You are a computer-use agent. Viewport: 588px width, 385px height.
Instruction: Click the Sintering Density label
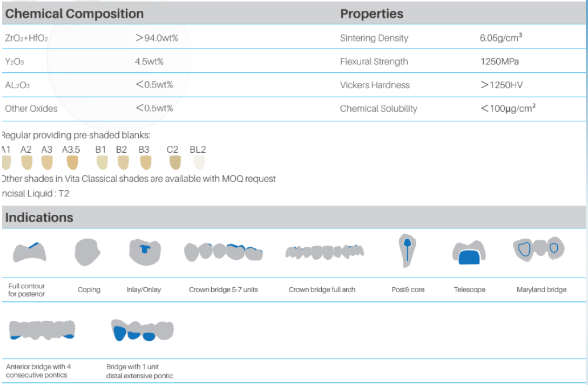point(374,38)
